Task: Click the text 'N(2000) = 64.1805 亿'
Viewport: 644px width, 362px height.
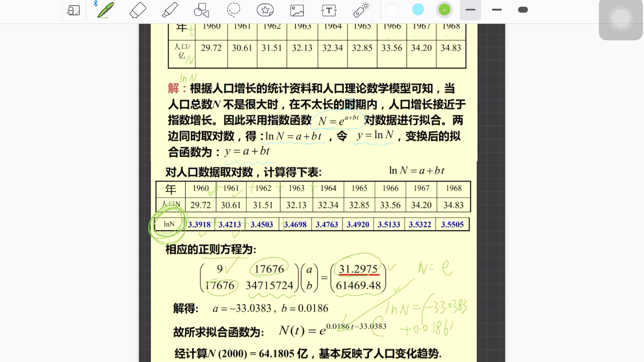Action: [258, 354]
